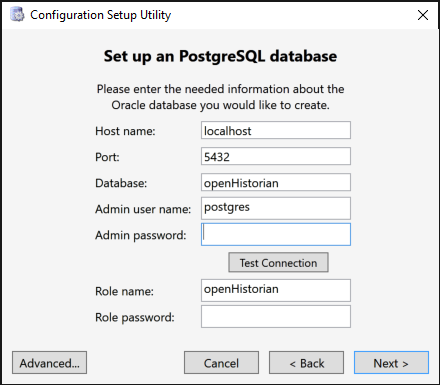Select the Role name input box
Screen dimensions: 440x385
point(276,290)
